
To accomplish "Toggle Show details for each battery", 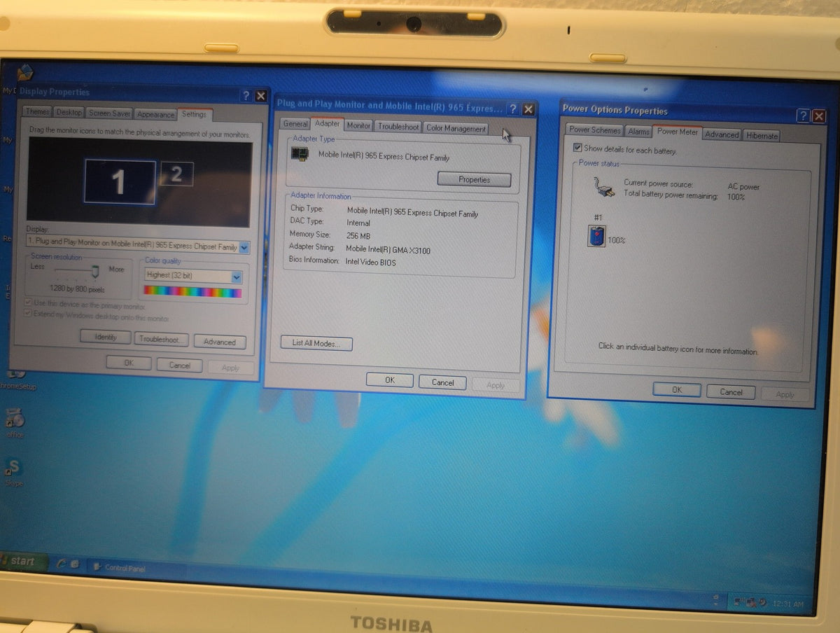I will [x=577, y=148].
